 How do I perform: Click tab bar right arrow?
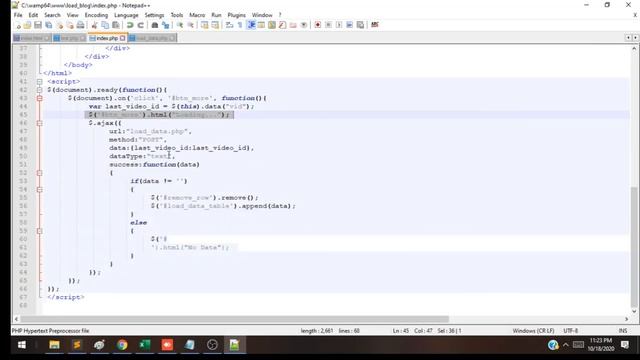click(635, 38)
